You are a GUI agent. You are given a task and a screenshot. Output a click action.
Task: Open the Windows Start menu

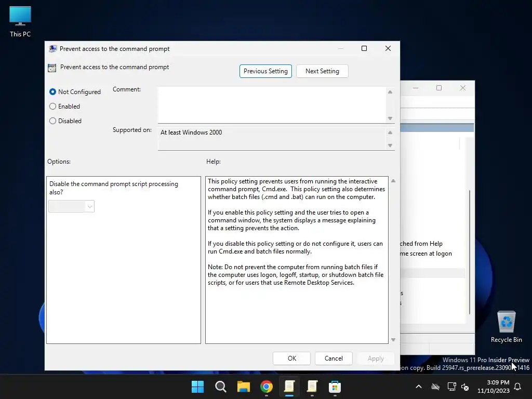click(x=198, y=387)
